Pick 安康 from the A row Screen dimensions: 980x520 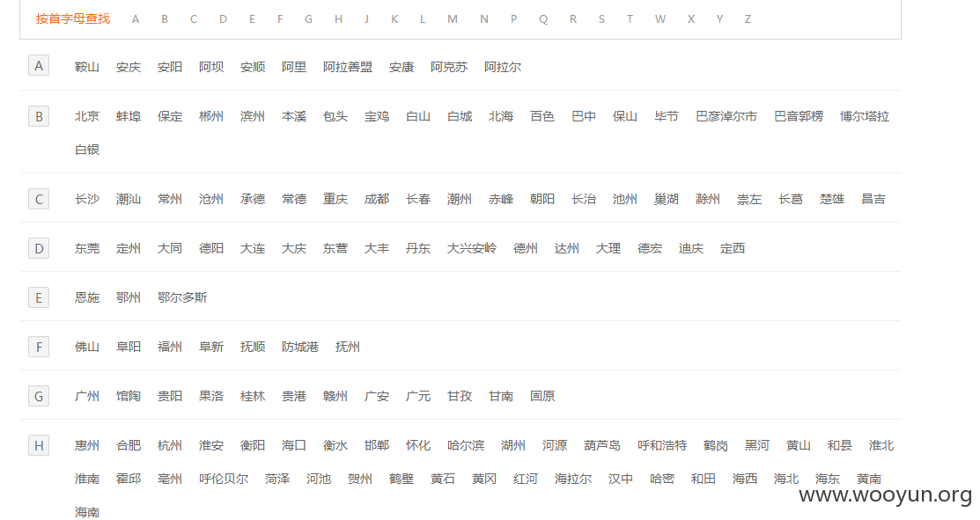click(x=402, y=67)
